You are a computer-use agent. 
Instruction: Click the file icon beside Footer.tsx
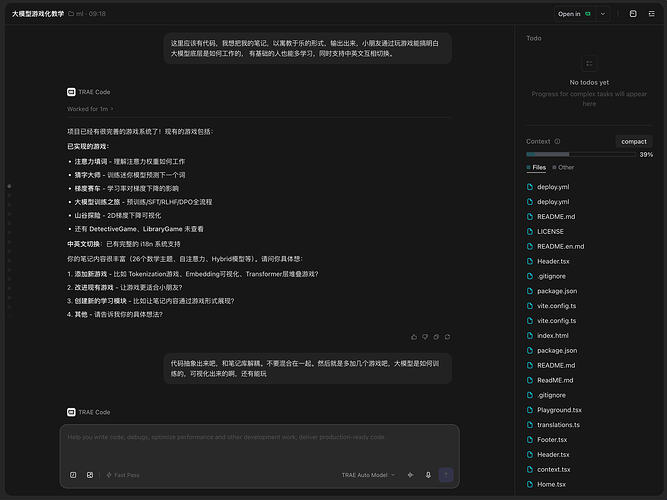[530, 440]
